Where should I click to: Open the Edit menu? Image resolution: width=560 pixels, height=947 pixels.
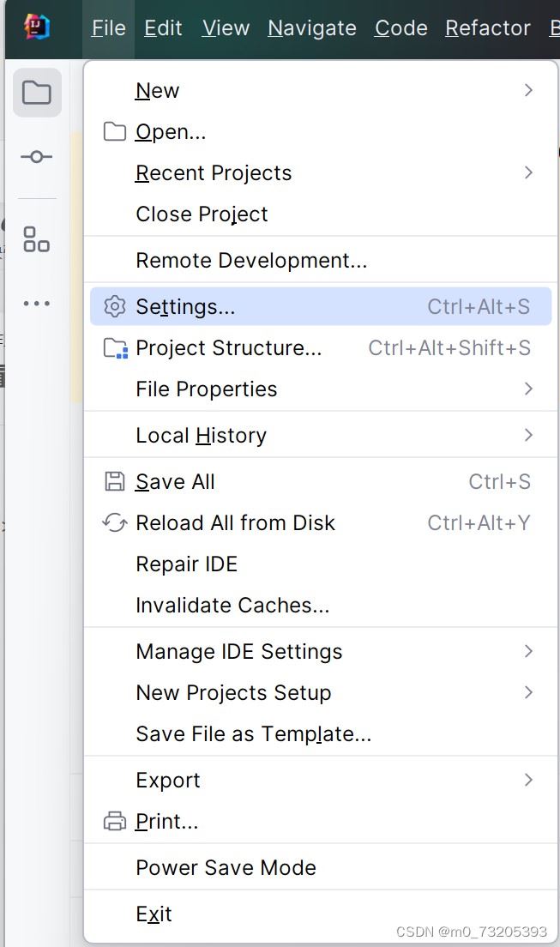pos(163,28)
